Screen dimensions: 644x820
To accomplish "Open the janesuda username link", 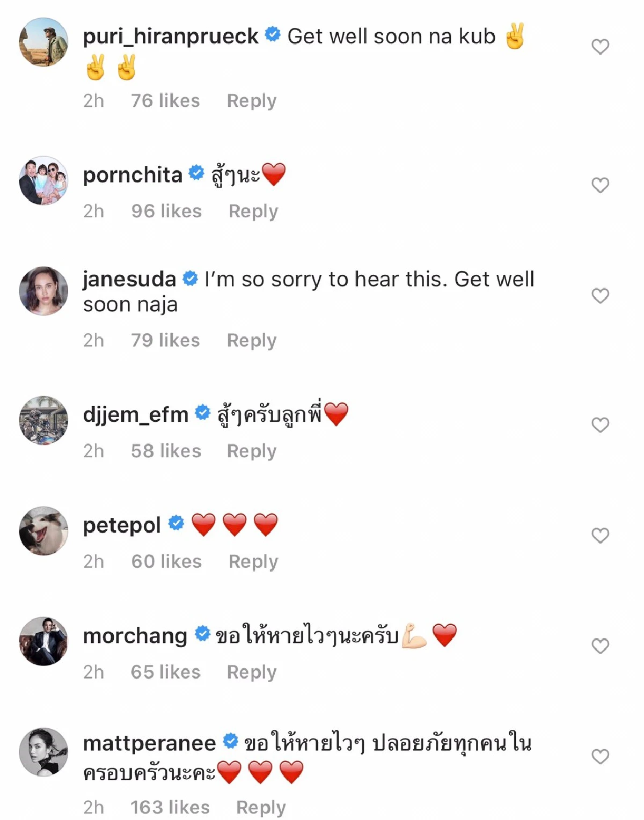I will click(129, 279).
